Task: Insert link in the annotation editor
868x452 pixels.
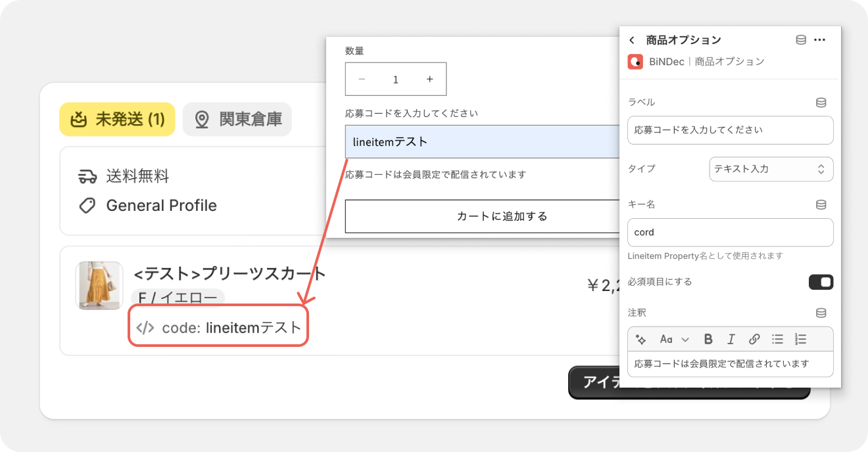Action: (754, 339)
